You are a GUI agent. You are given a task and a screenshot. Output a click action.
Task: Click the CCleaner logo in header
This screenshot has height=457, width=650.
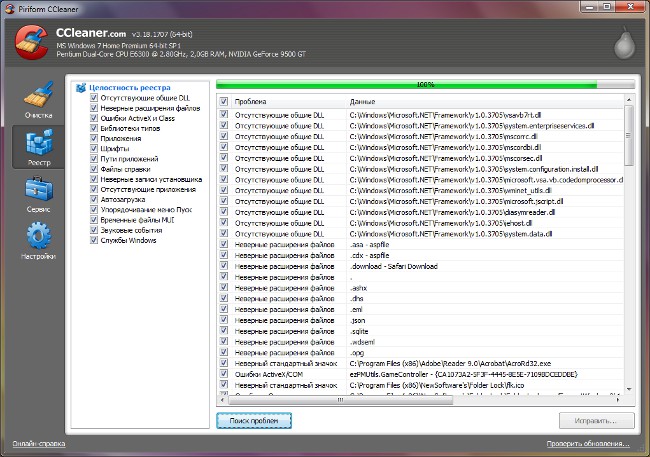click(31, 42)
